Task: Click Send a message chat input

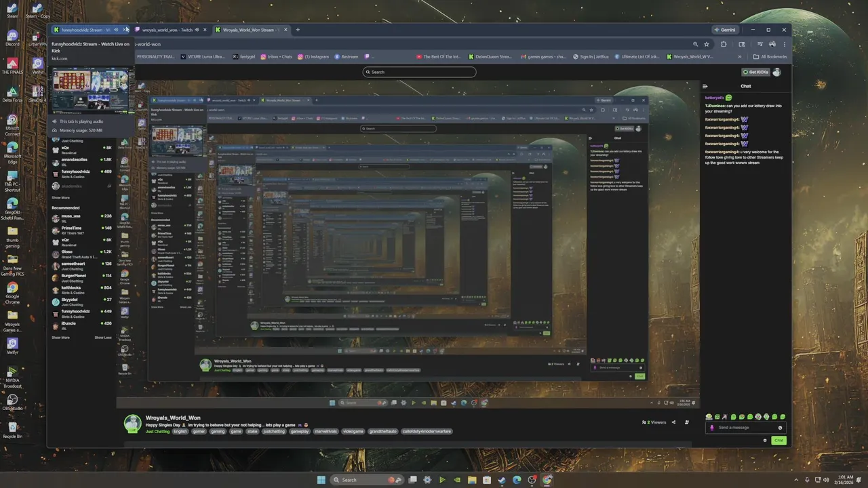Action: pyautogui.click(x=746, y=428)
